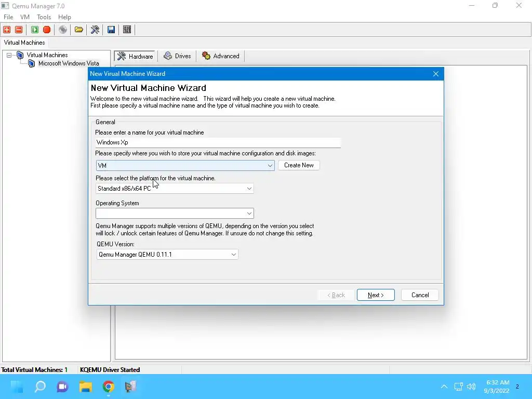
Task: Open the VM storage location dropdown
Action: click(x=270, y=166)
